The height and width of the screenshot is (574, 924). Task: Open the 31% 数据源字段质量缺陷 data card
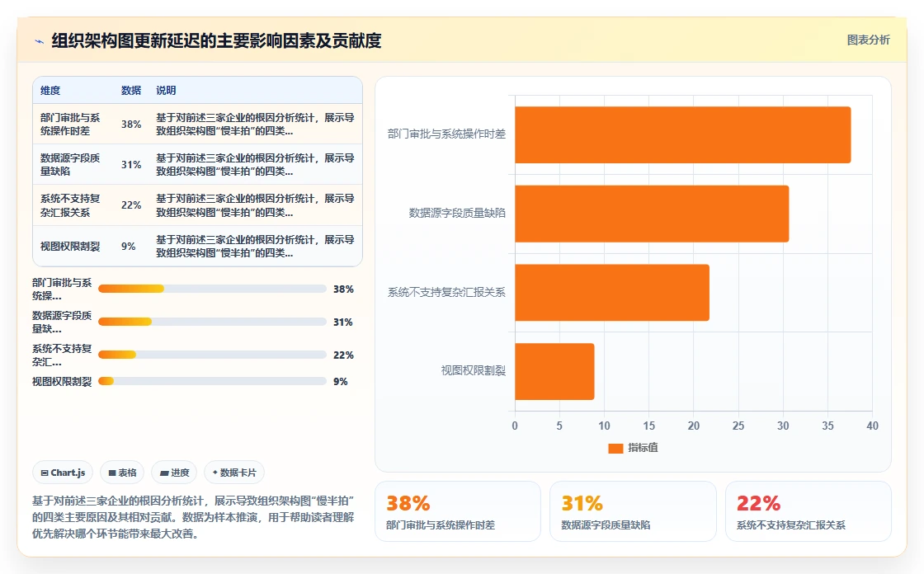[633, 511]
